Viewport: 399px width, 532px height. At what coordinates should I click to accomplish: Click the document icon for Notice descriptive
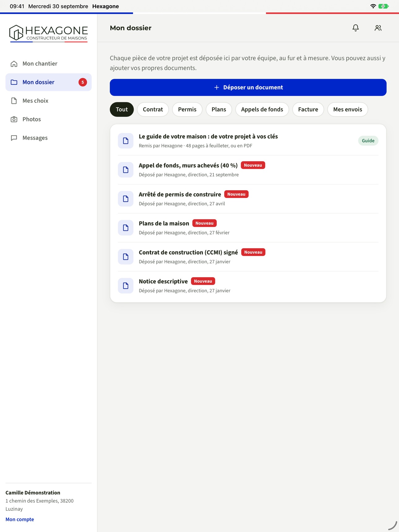tap(126, 286)
